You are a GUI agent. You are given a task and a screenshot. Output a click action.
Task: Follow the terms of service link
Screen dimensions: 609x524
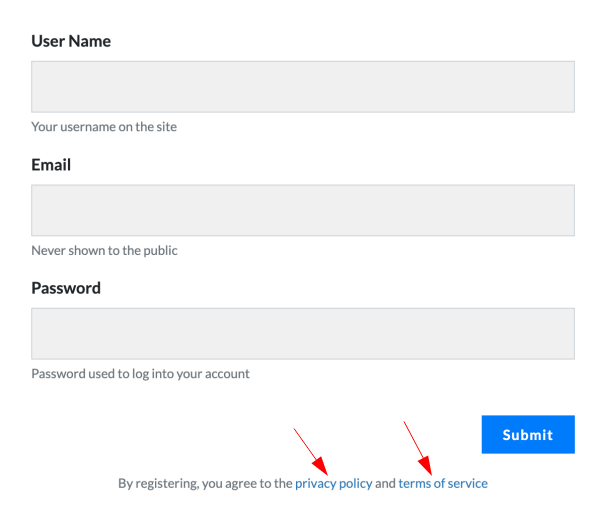coord(443,484)
